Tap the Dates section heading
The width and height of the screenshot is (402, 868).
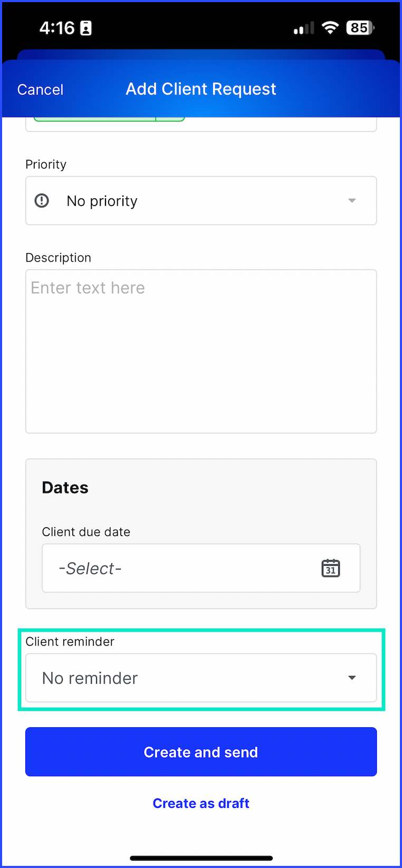click(x=65, y=487)
